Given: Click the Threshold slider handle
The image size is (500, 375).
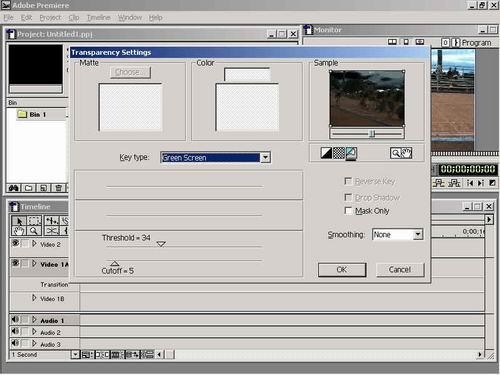Looking at the screenshot, I should pyautogui.click(x=161, y=244).
